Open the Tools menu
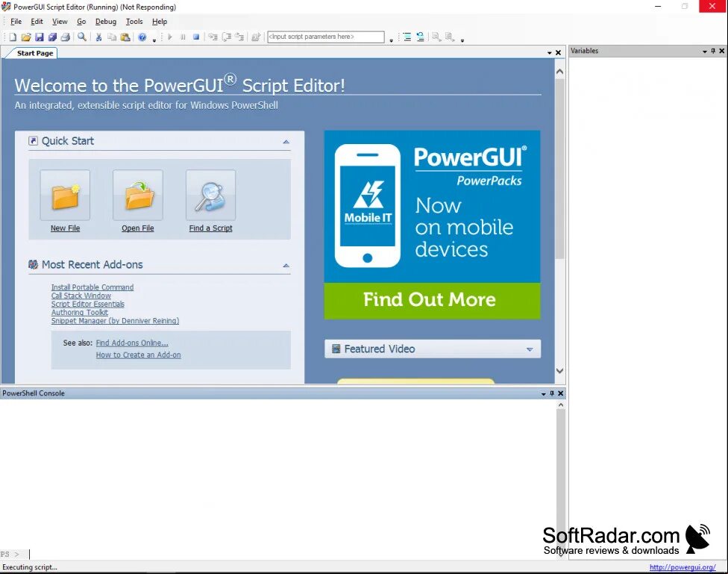The width and height of the screenshot is (728, 574). coord(134,22)
